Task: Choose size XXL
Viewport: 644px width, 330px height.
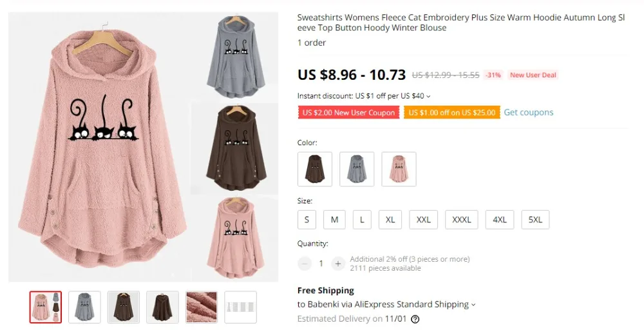Action: (x=423, y=220)
